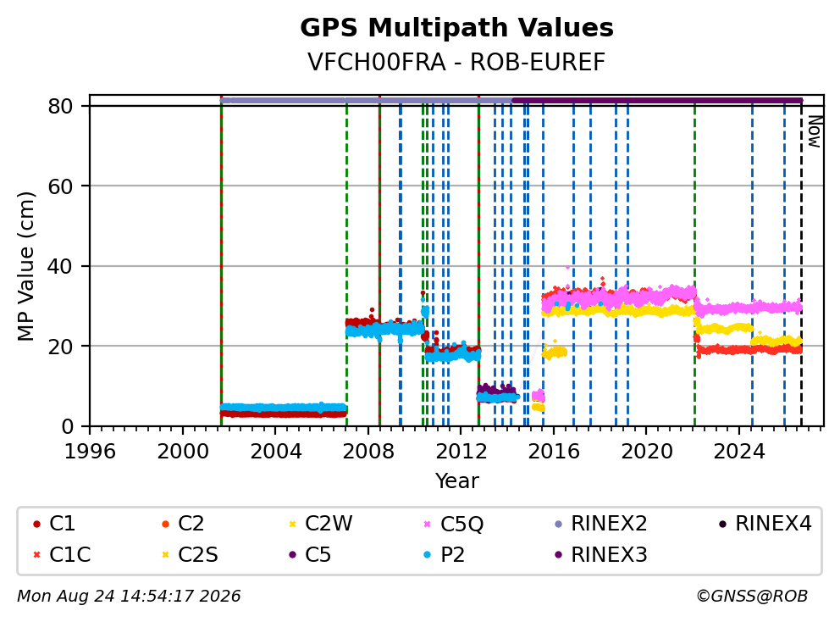The width and height of the screenshot is (840, 622).
Task: Click the RINEX4 legend entry
Action: (765, 524)
